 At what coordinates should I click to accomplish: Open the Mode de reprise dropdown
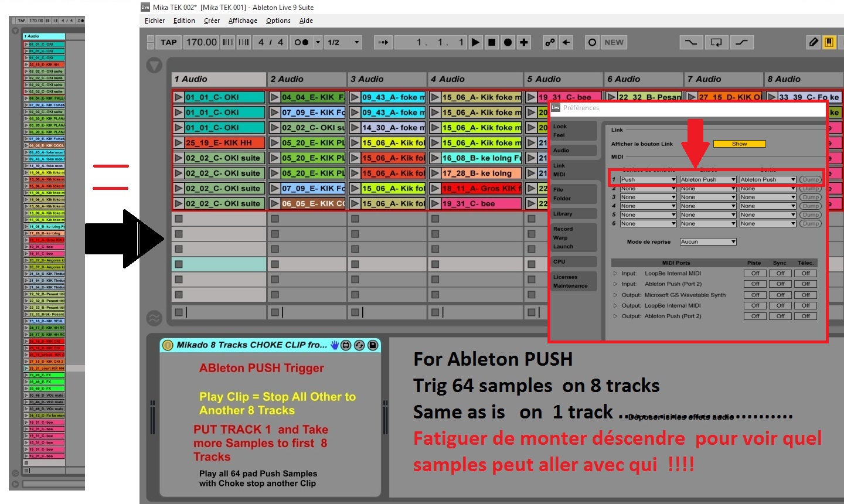[707, 241]
